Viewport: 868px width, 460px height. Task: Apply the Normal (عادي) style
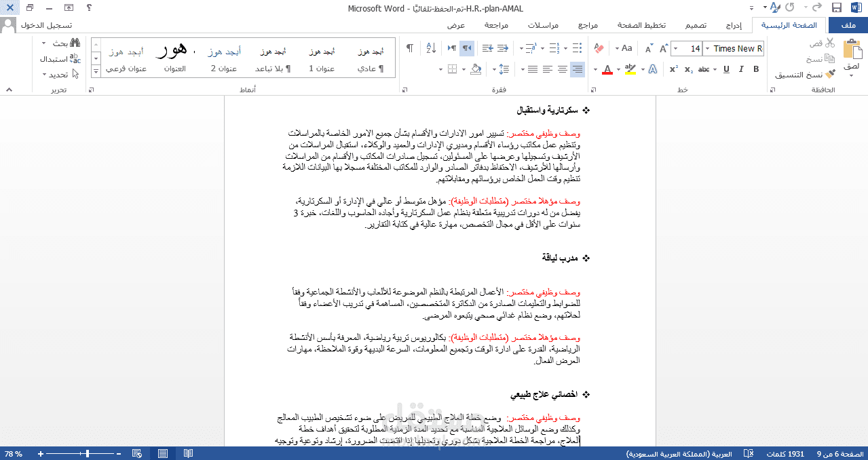point(371,59)
